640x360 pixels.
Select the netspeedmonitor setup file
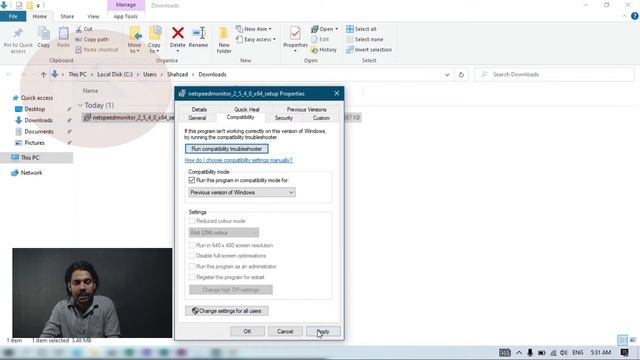(128, 118)
